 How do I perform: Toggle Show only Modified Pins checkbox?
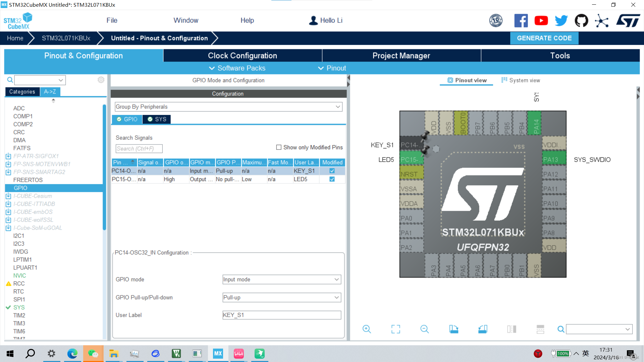[x=279, y=147]
